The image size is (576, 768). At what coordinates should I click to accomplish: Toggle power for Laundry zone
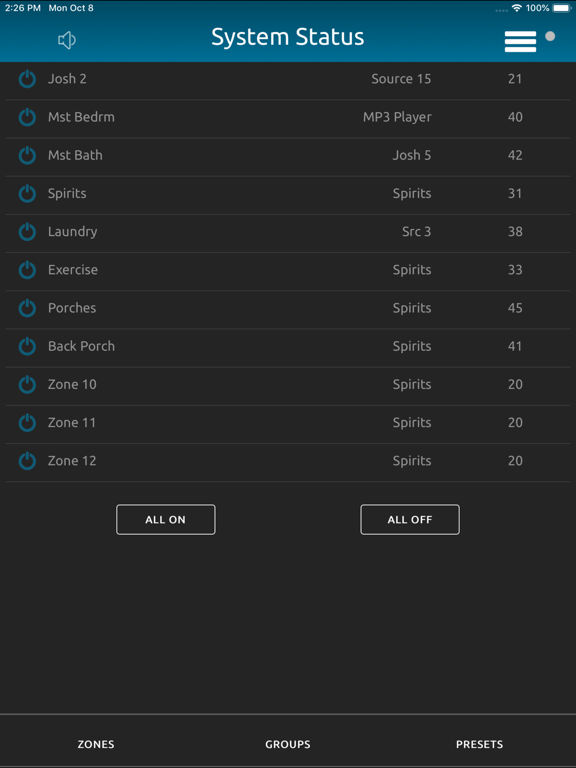(x=27, y=232)
